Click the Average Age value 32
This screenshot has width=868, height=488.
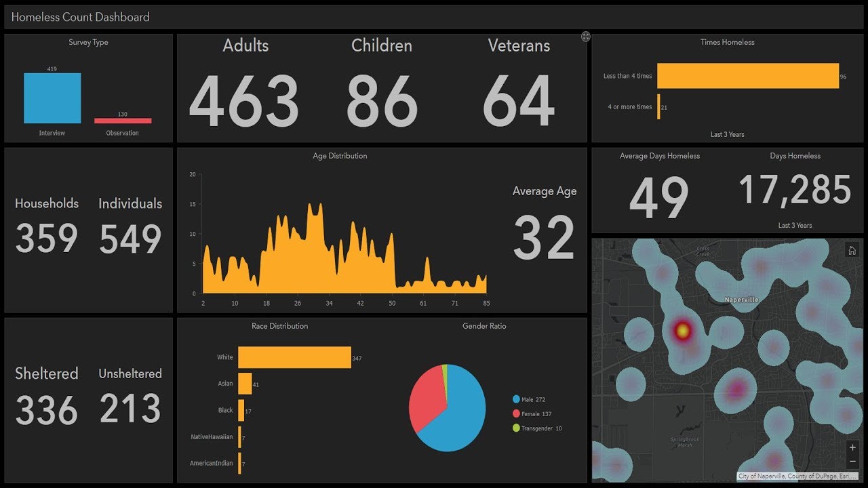[x=544, y=238]
